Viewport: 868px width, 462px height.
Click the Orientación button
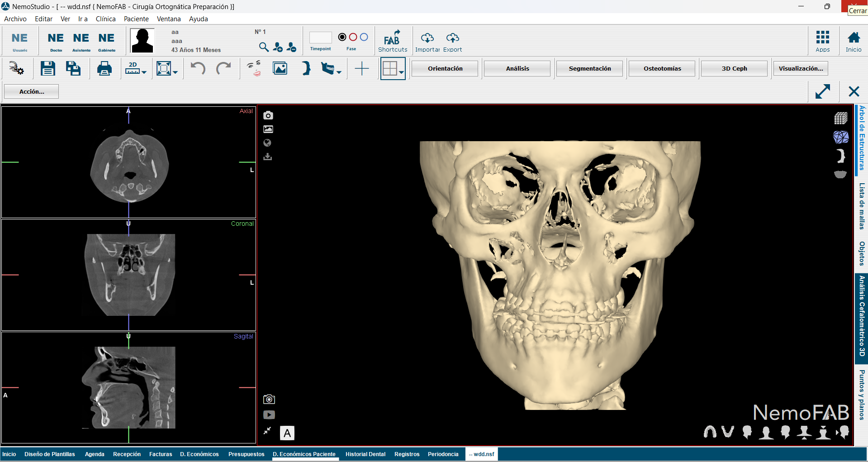tap(445, 68)
